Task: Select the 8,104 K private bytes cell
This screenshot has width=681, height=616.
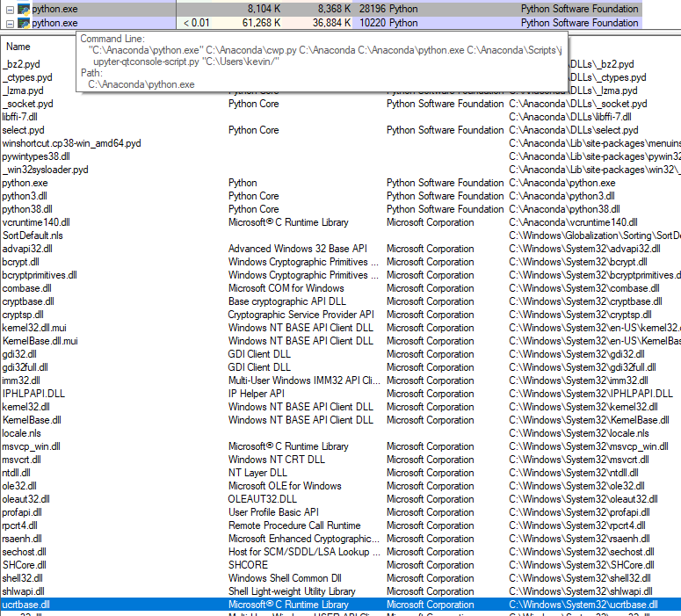Action: [264, 9]
